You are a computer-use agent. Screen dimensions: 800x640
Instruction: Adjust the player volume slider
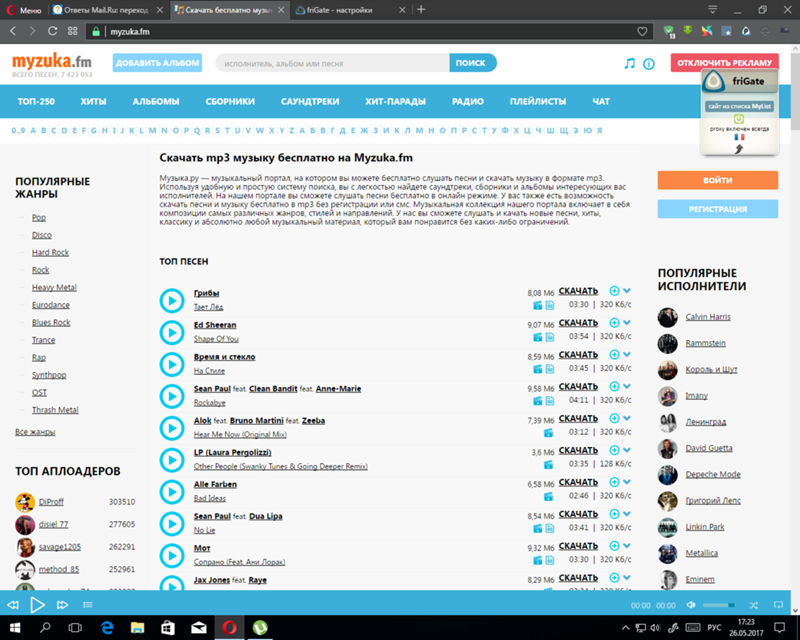pyautogui.click(x=719, y=605)
